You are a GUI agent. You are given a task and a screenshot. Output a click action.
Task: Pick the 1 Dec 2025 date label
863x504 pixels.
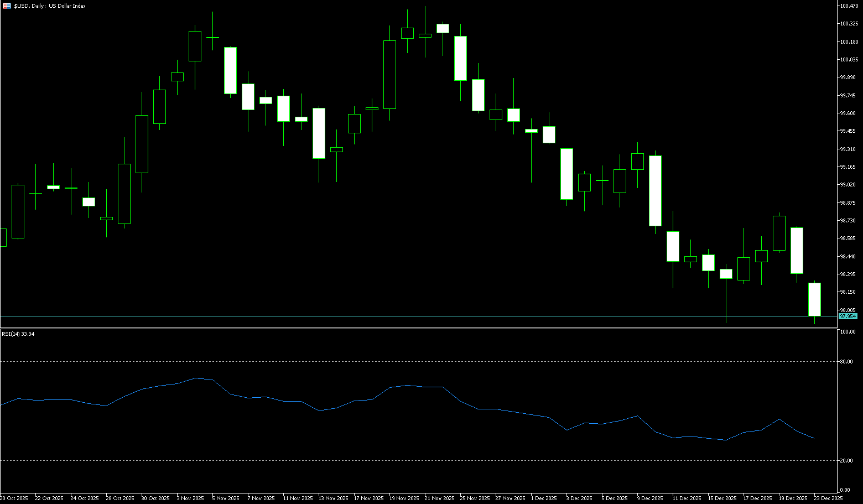[x=543, y=498]
